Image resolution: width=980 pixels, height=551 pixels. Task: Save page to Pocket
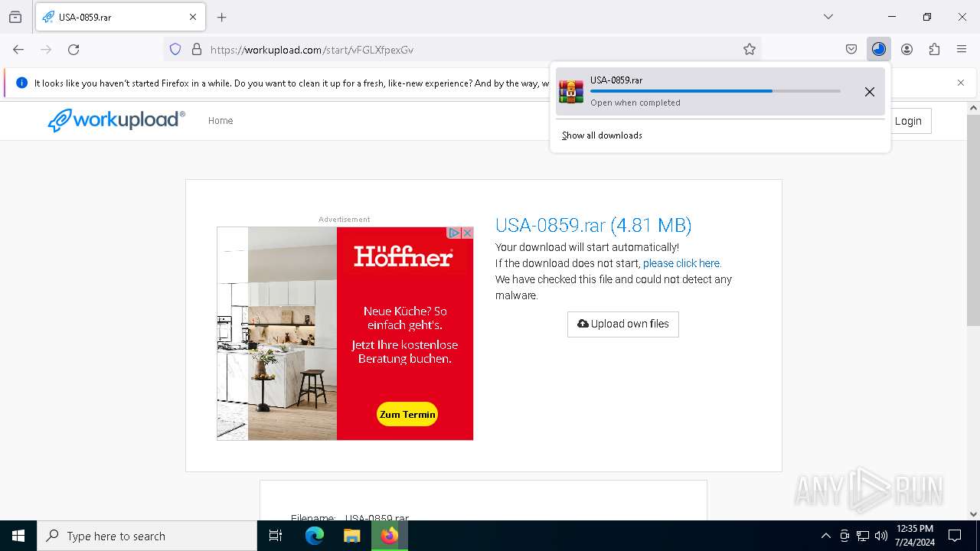pos(851,49)
